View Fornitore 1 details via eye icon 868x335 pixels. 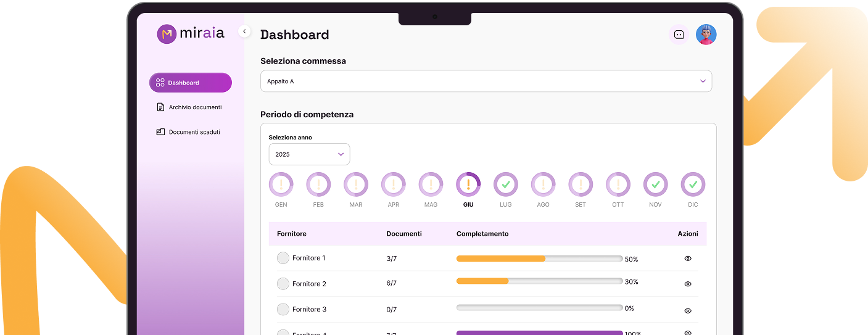688,258
